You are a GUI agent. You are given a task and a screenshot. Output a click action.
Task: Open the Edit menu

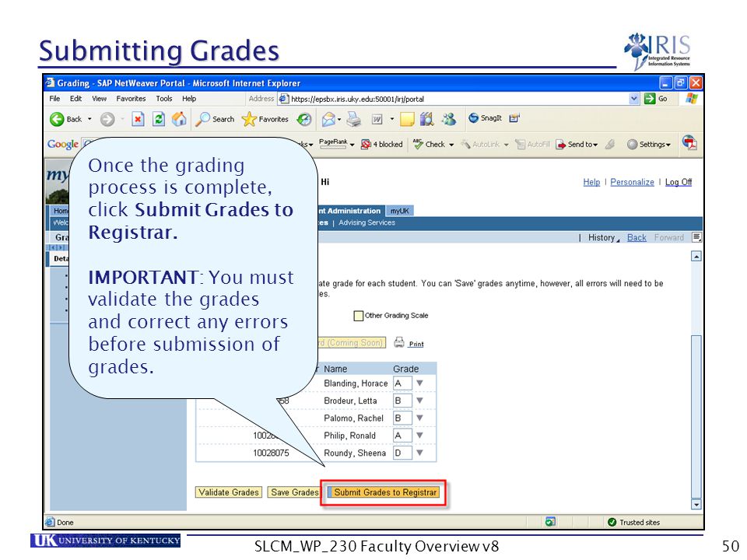pos(75,99)
